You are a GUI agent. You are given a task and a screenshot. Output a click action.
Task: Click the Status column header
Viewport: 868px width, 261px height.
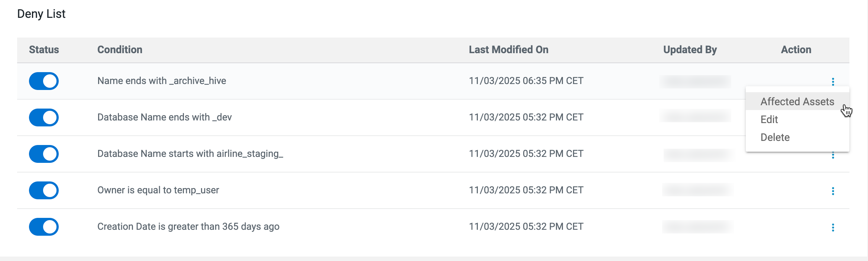click(44, 49)
